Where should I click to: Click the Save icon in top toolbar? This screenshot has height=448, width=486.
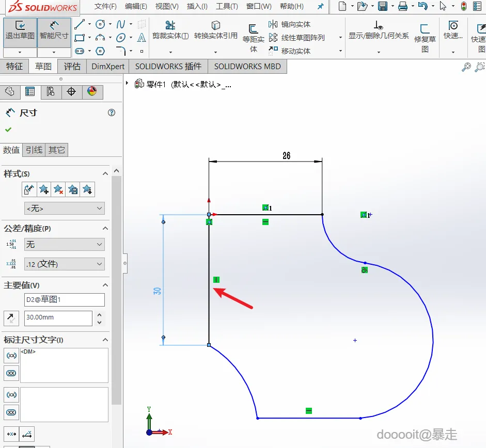pos(383,6)
